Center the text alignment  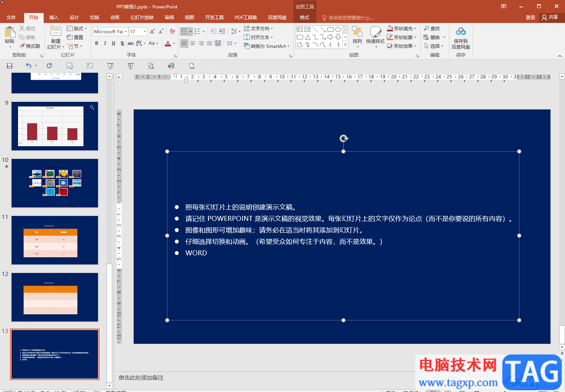pos(193,43)
